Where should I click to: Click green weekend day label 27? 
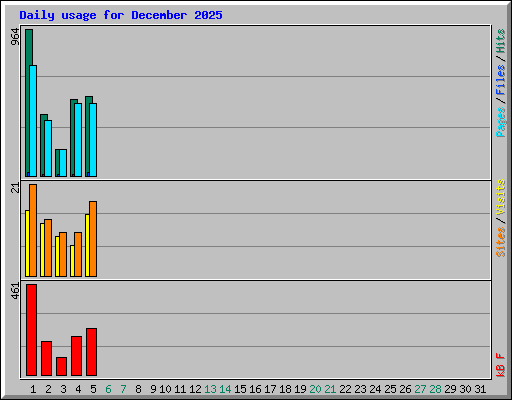click(420, 389)
